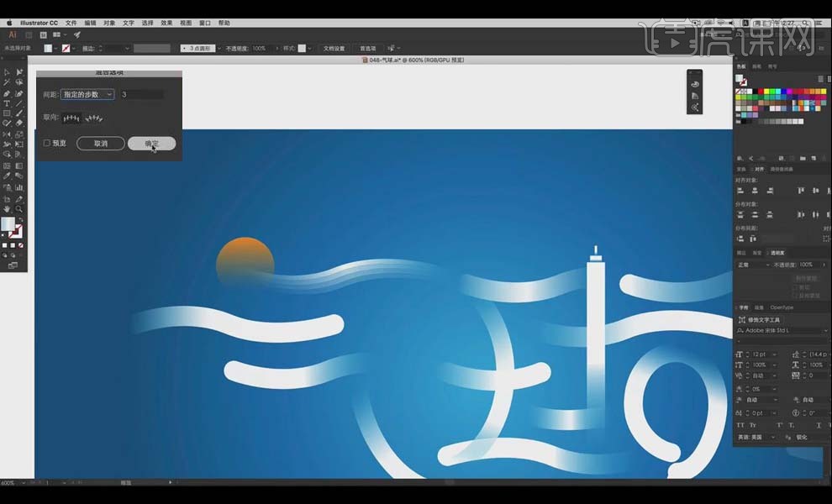Open the 指定的步数 spacing dropdown
This screenshot has height=504, width=832.
(x=87, y=94)
